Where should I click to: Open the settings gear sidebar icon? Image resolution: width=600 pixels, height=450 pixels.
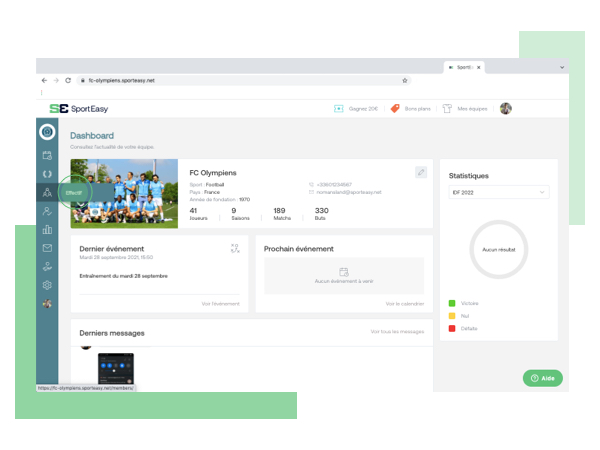(47, 285)
